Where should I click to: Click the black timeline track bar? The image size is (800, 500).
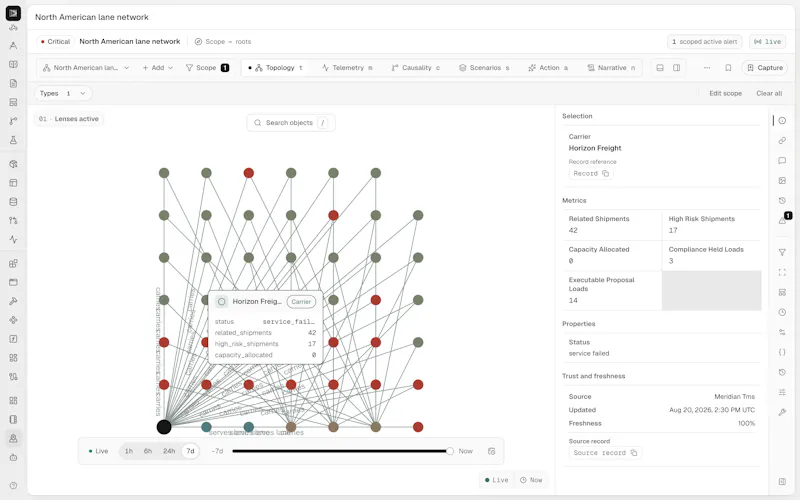point(339,451)
